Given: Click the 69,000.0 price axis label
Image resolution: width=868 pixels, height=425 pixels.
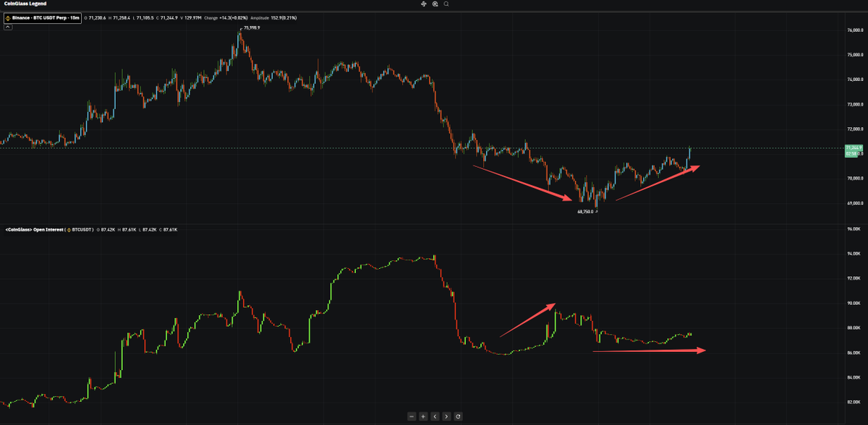Looking at the screenshot, I should (x=854, y=203).
